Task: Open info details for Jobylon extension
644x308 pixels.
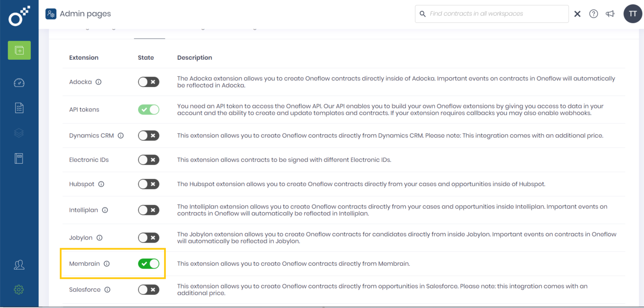Action: (x=100, y=238)
